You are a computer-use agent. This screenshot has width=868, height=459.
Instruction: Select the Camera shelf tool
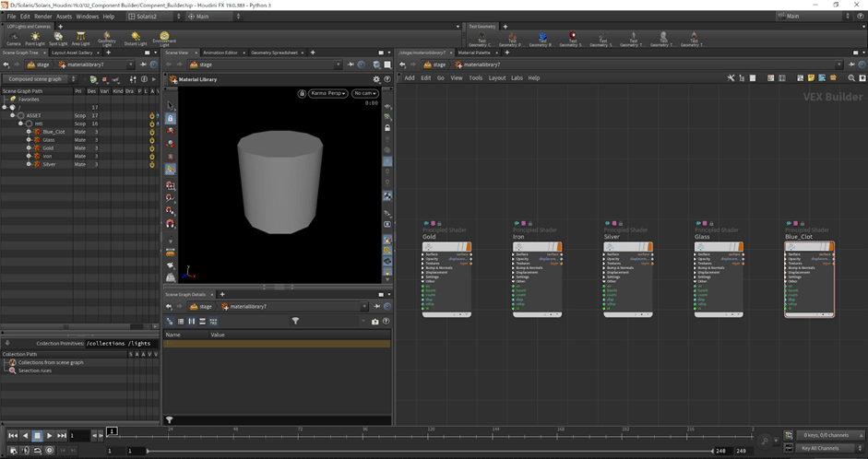pos(14,38)
